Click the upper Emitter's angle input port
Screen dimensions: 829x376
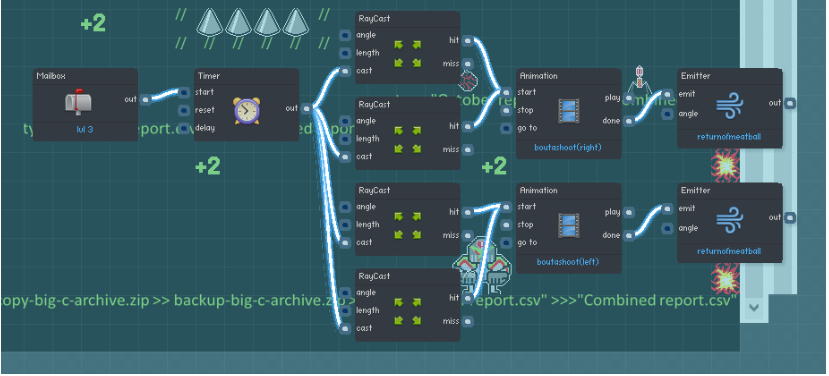click(668, 114)
